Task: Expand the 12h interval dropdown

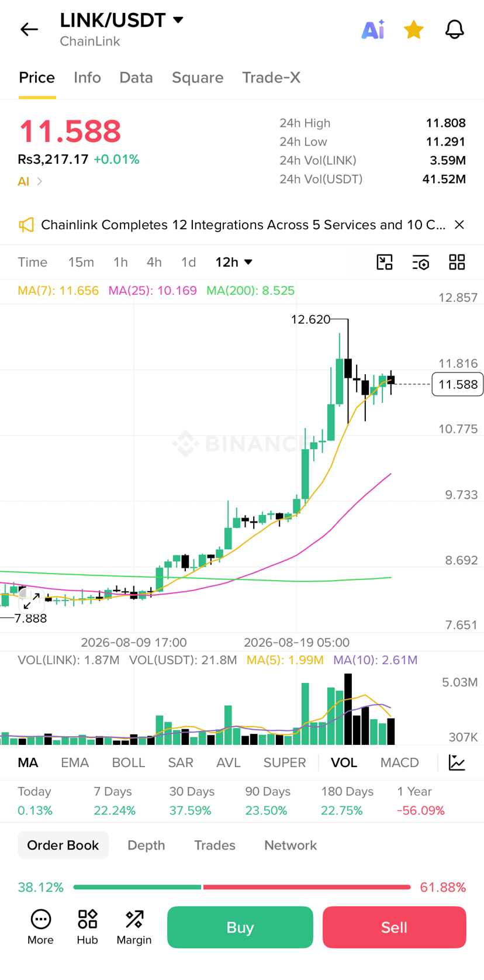Action: [x=234, y=262]
